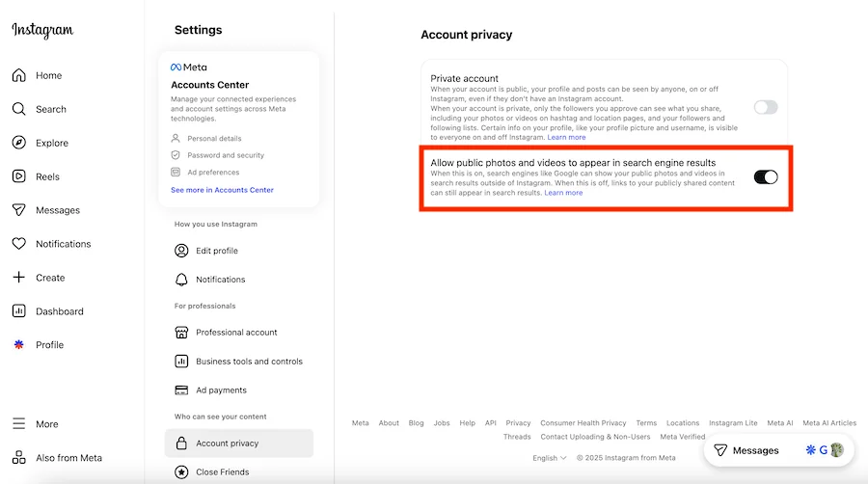Select Business tools and controls item
The image size is (868, 484).
(x=239, y=362)
